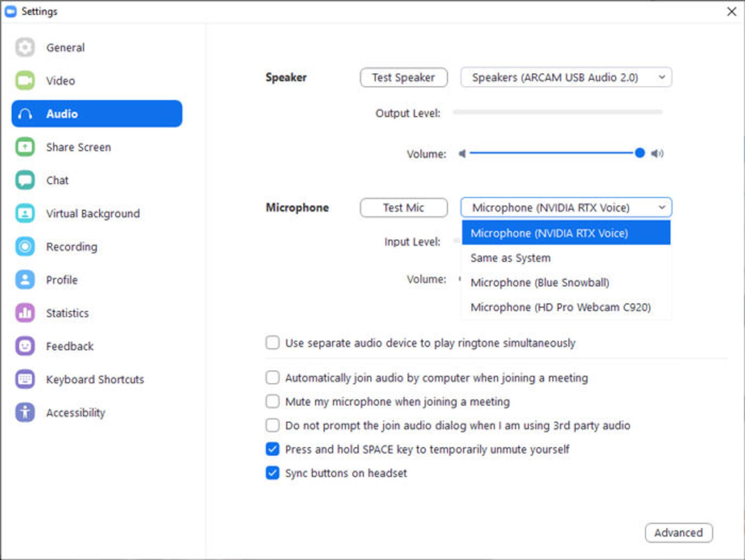Open Video settings tab
Image resolution: width=745 pixels, height=560 pixels.
tap(97, 81)
